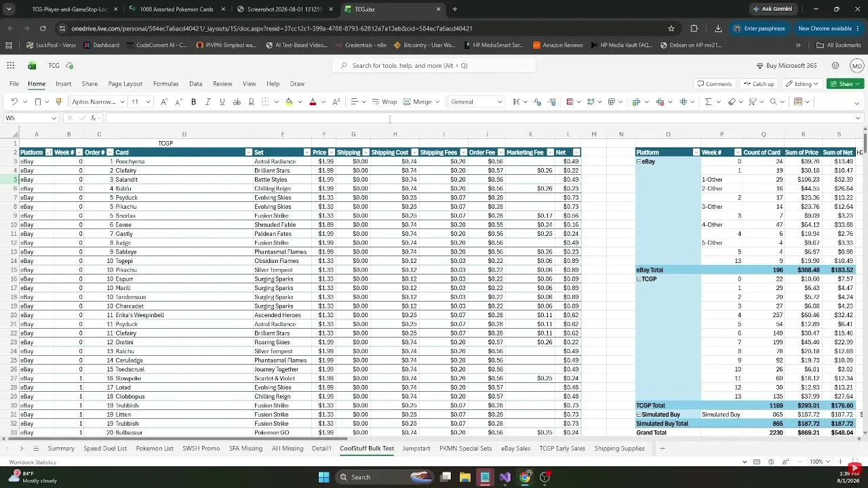868x488 pixels.
Task: Click the Decrease font size icon
Action: [178, 102]
